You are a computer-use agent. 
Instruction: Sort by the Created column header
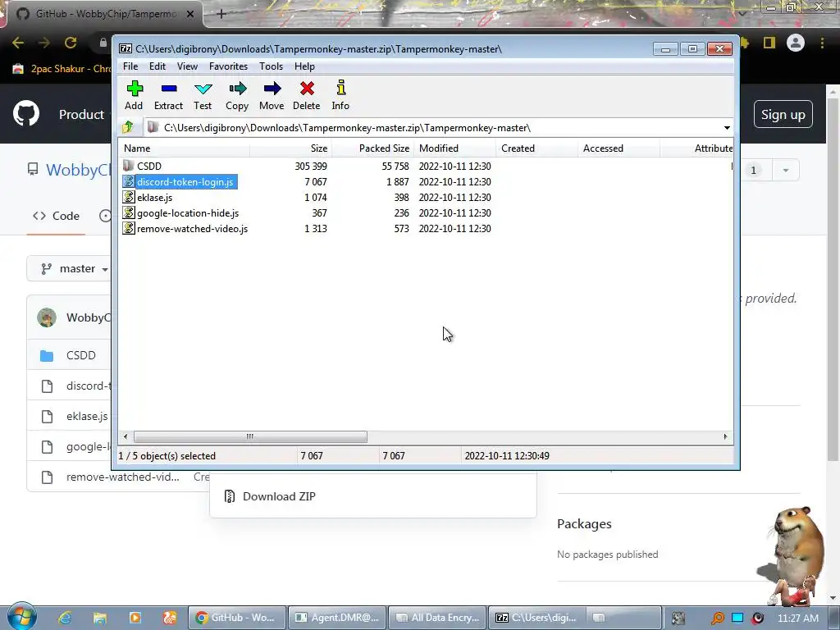click(x=536, y=148)
